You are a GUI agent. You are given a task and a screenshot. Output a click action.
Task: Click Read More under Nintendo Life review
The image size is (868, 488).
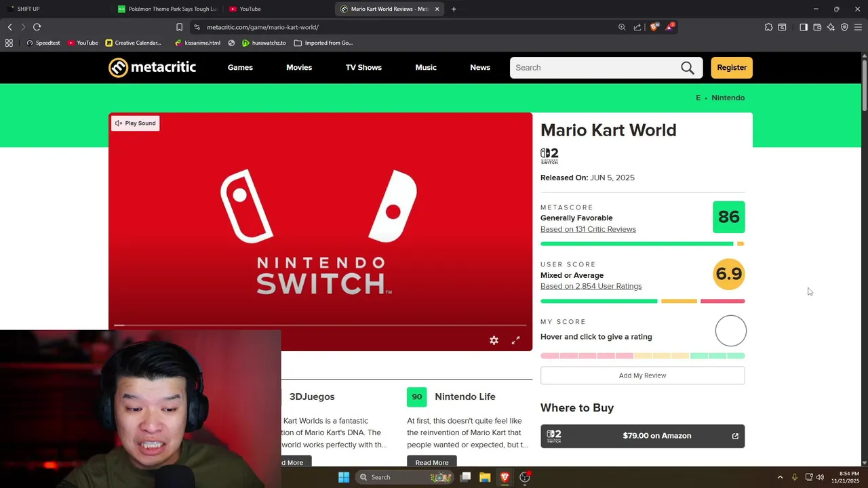pos(431,462)
